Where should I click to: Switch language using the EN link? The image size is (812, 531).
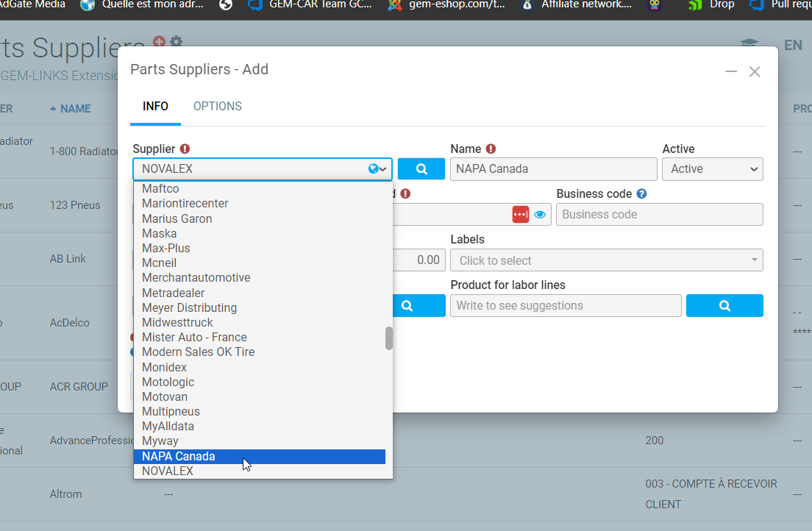(793, 45)
